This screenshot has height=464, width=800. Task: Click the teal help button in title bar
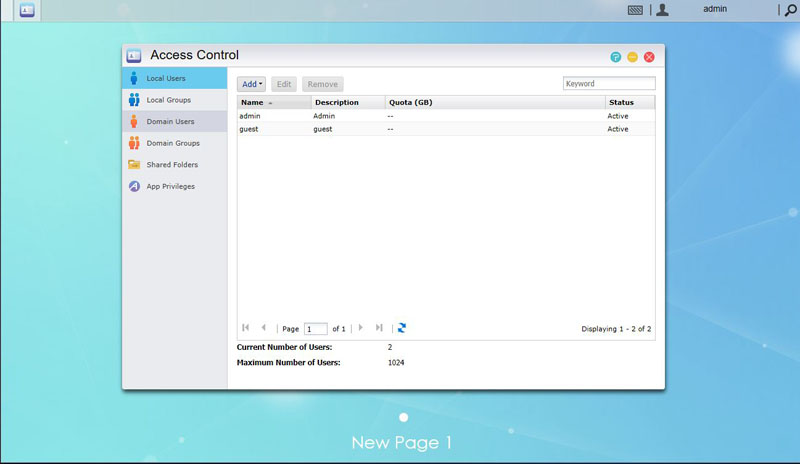tap(616, 57)
